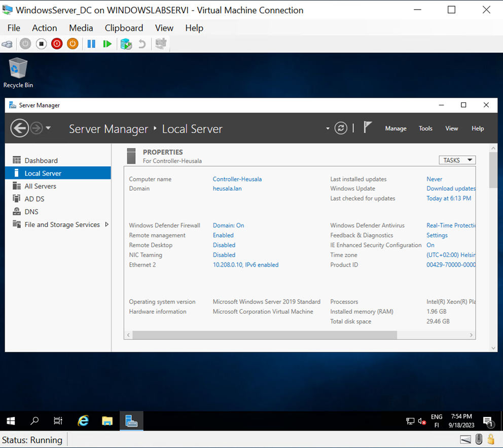Image resolution: width=503 pixels, height=448 pixels.
Task: Take a checkpoint of the VM
Action: (x=125, y=44)
